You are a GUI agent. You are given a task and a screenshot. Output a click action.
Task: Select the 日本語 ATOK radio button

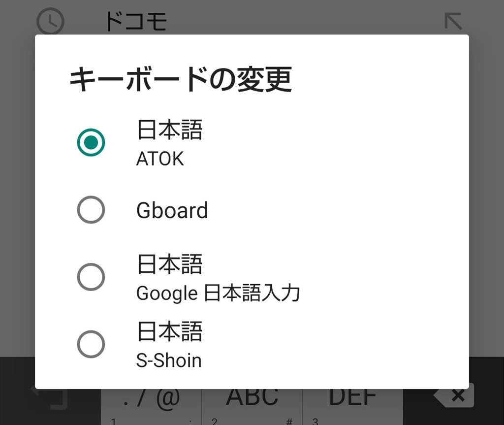(x=91, y=142)
